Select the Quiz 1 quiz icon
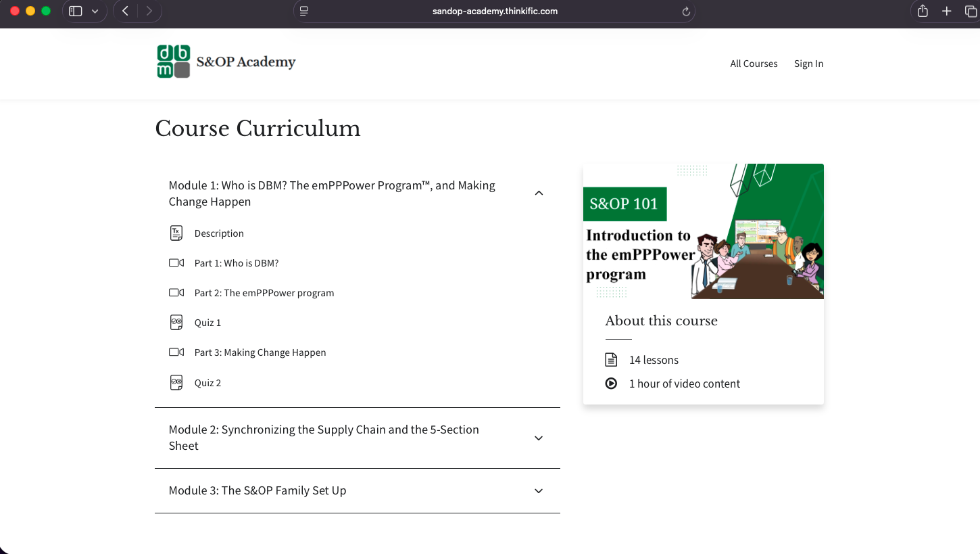This screenshot has width=980, height=554. pyautogui.click(x=176, y=322)
